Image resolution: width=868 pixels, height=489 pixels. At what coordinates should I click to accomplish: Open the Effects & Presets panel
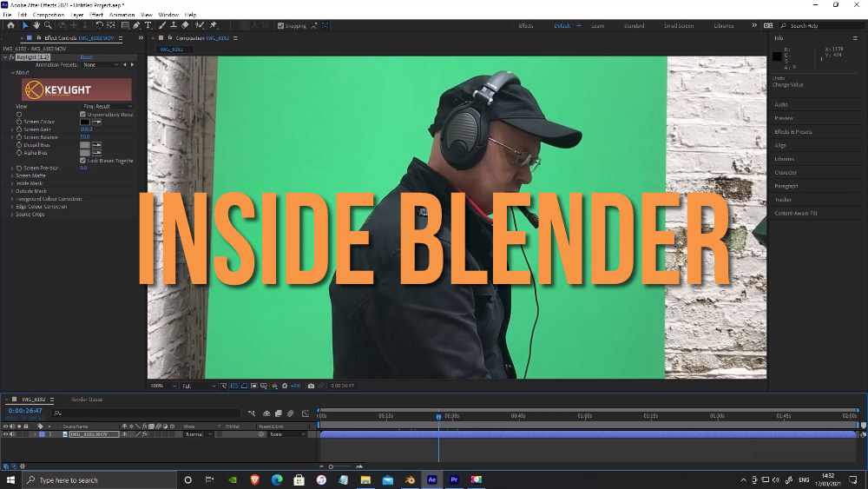[x=793, y=132]
